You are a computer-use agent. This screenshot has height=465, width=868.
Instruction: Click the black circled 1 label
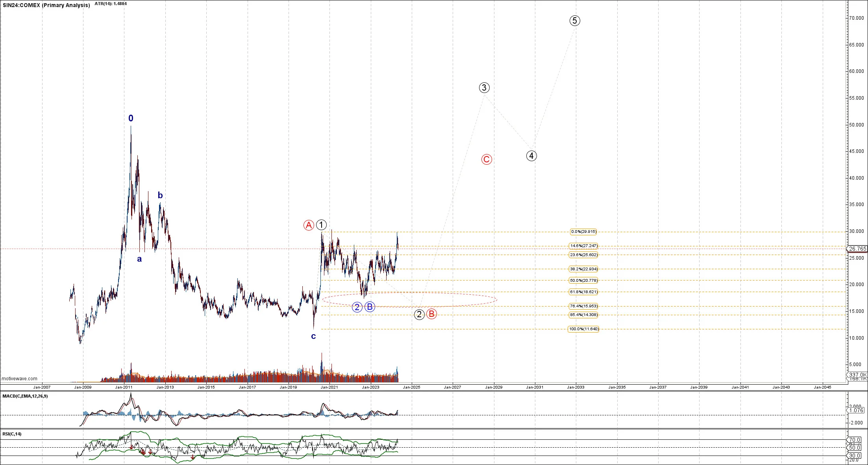pos(322,225)
